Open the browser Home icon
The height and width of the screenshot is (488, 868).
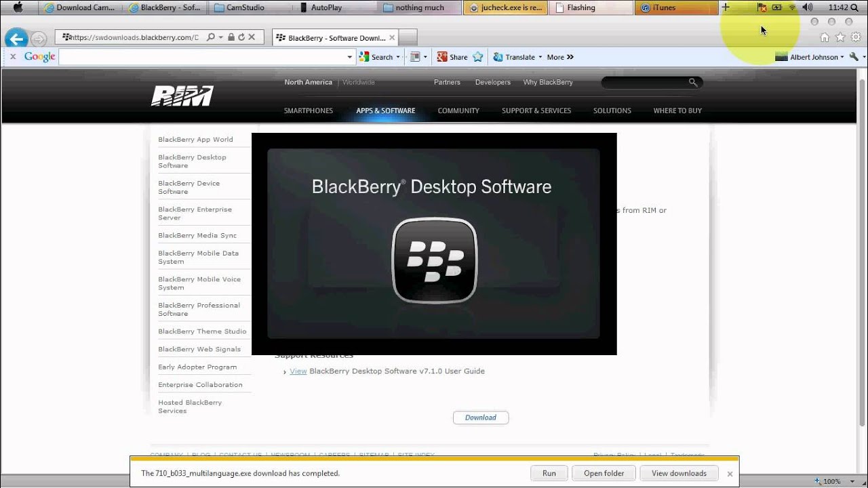pos(825,38)
